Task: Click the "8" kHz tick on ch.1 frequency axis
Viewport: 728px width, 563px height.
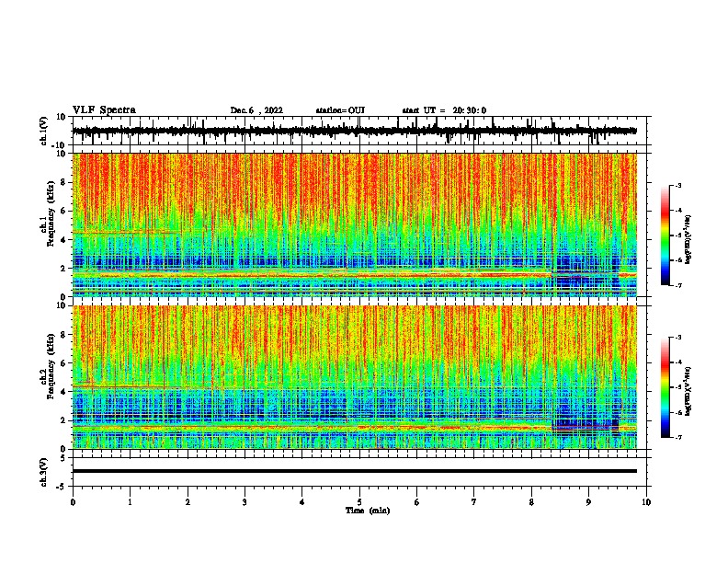Action: point(63,182)
